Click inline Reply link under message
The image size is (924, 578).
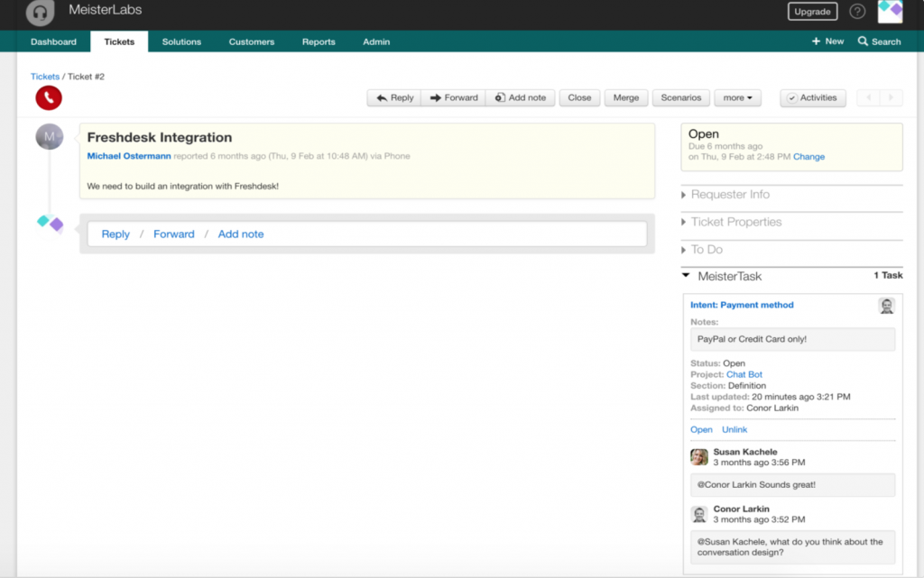115,234
